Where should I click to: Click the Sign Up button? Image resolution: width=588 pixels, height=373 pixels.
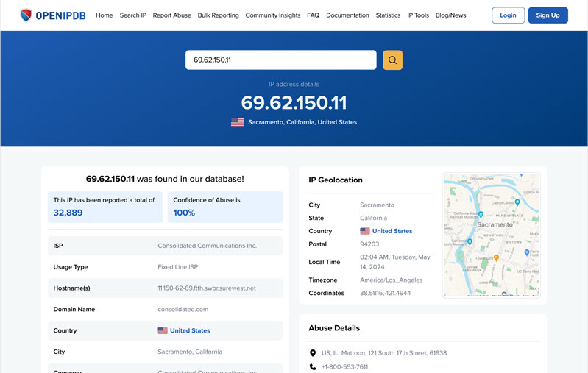[548, 15]
